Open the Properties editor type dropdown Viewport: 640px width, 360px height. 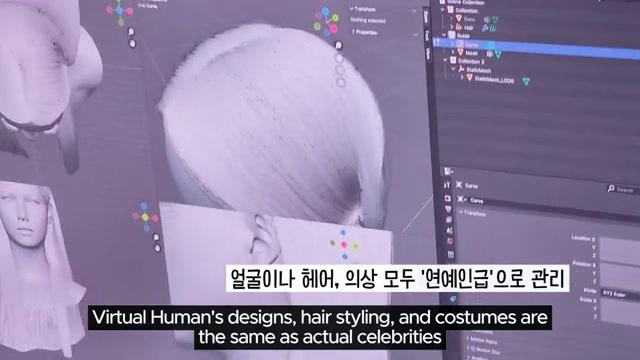pos(448,171)
